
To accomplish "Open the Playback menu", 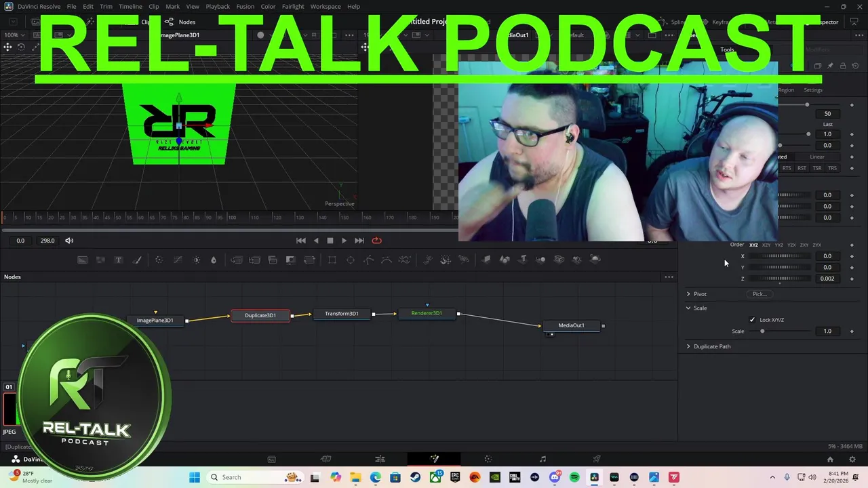I will click(x=218, y=7).
